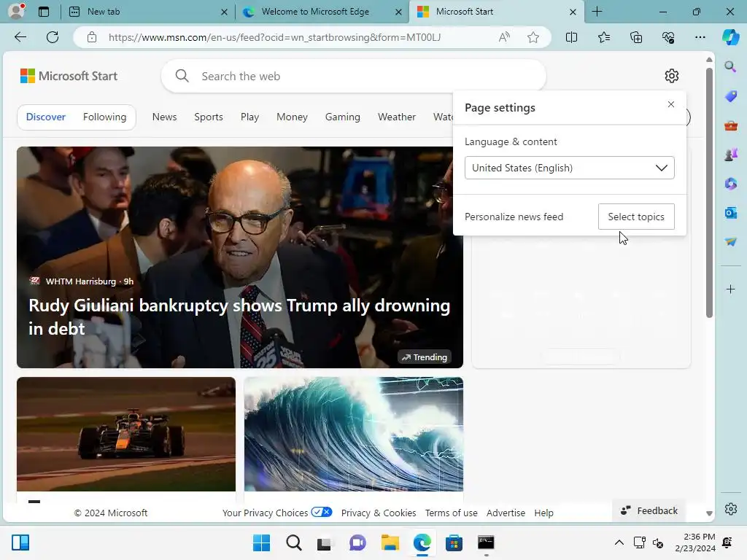Open the Gaming category
The image size is (747, 560).
(343, 117)
